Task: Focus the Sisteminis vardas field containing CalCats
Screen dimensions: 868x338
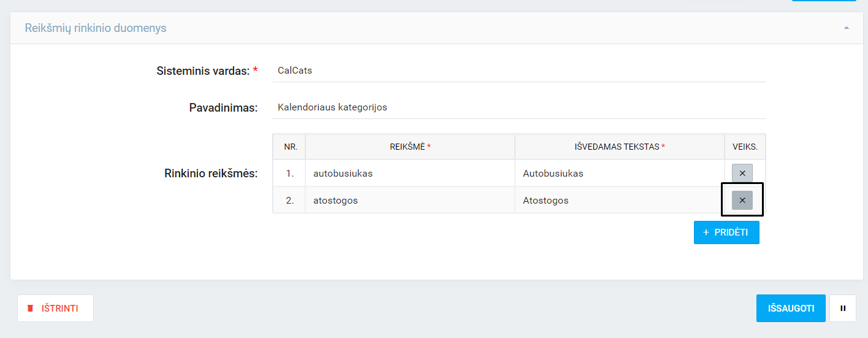Action: (521, 71)
